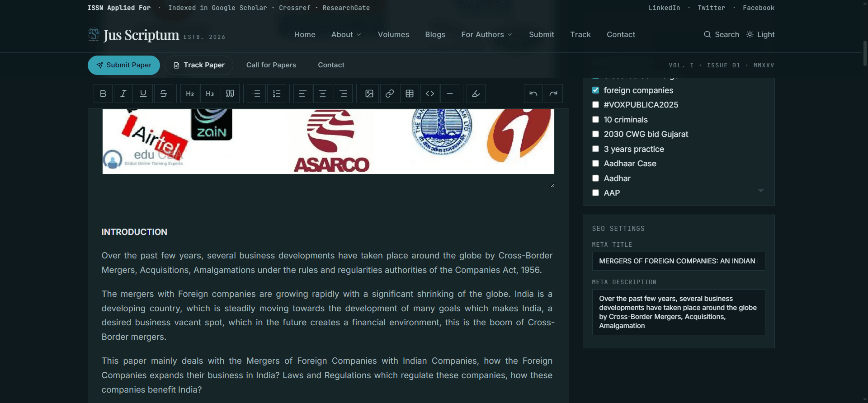Open Contact in the main navigation

pos(621,34)
